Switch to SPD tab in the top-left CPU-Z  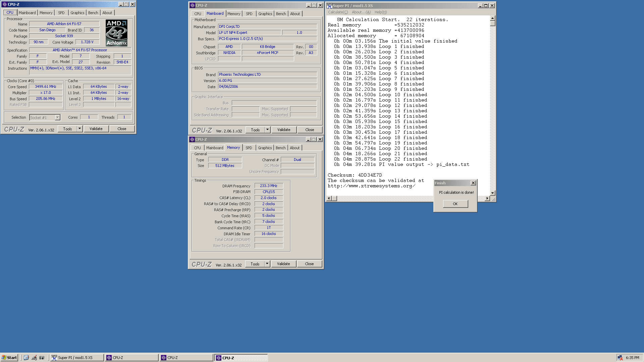(61, 13)
